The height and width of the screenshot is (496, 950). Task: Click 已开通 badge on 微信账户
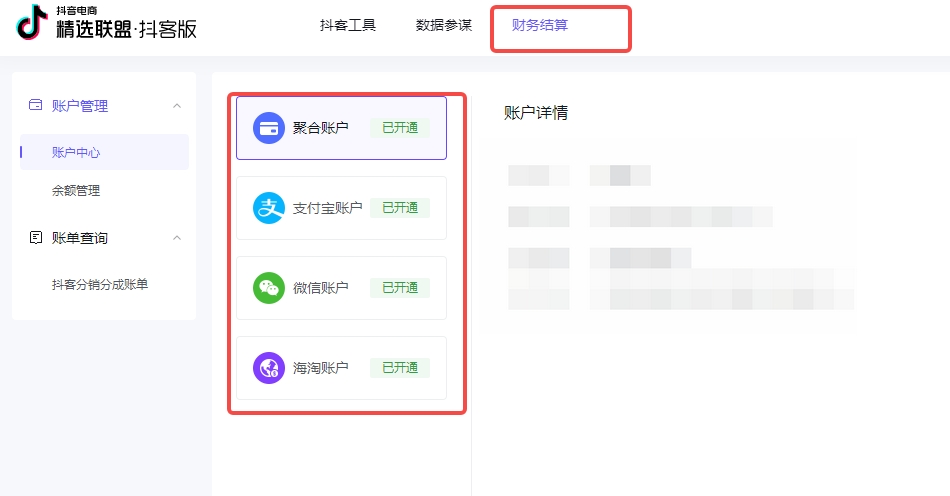pos(400,288)
